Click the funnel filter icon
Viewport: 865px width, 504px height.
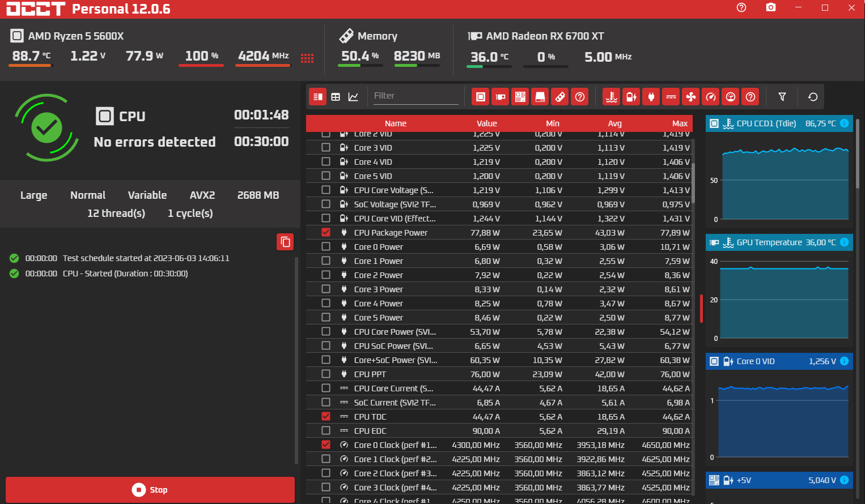click(782, 97)
